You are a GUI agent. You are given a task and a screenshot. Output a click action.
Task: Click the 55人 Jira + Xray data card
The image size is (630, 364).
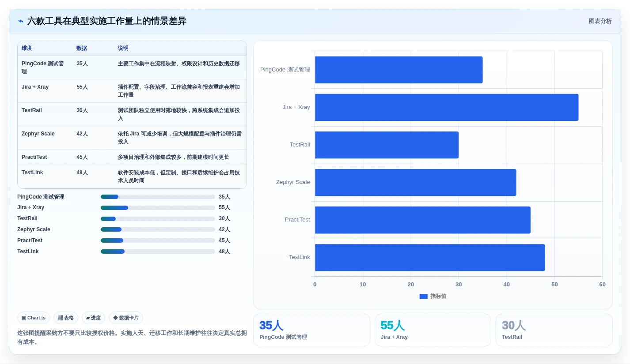[x=433, y=330]
